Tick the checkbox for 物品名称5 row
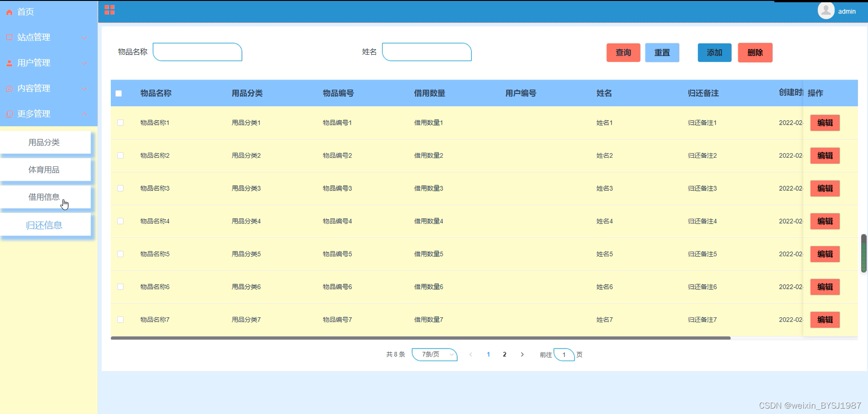The height and width of the screenshot is (414, 868). pyautogui.click(x=120, y=254)
